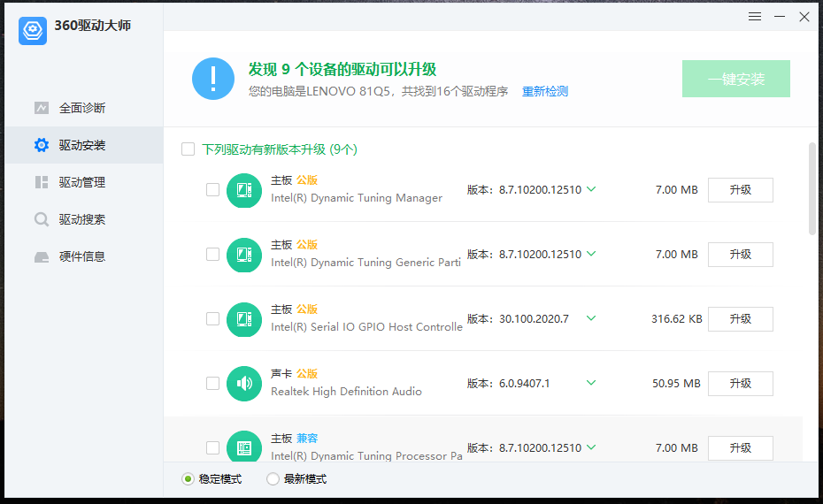Expand version dropdown for Dynamic Tuning Generic Participant
Image resolution: width=823 pixels, height=504 pixels.
pyautogui.click(x=591, y=254)
